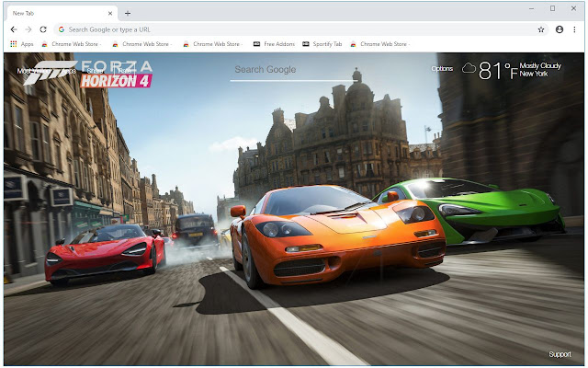This screenshot has width=588, height=368.
Task: Open the third Chrome Web Store bookmark
Action: coord(213,44)
